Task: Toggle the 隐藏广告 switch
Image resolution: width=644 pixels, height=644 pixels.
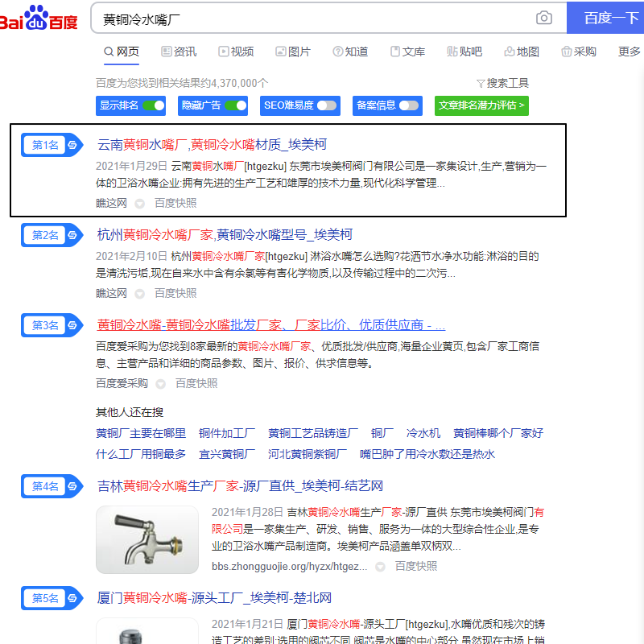Action: click(236, 105)
